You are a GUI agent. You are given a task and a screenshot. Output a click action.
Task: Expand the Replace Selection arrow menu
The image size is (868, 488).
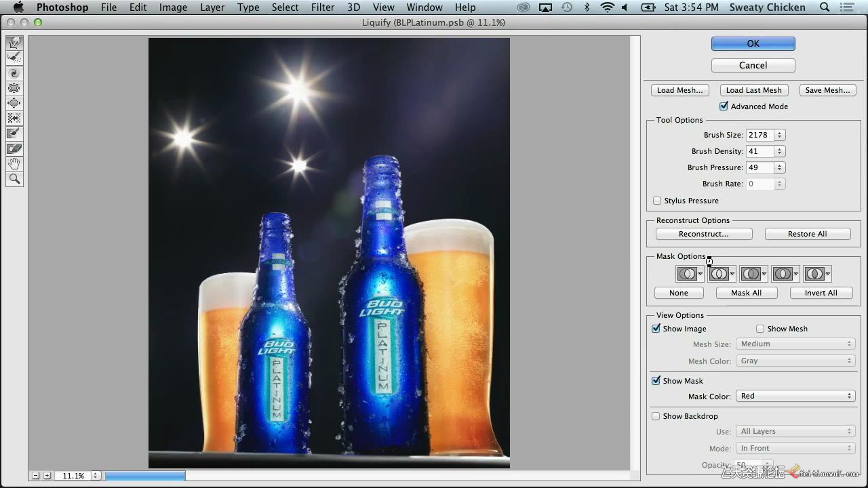(700, 274)
